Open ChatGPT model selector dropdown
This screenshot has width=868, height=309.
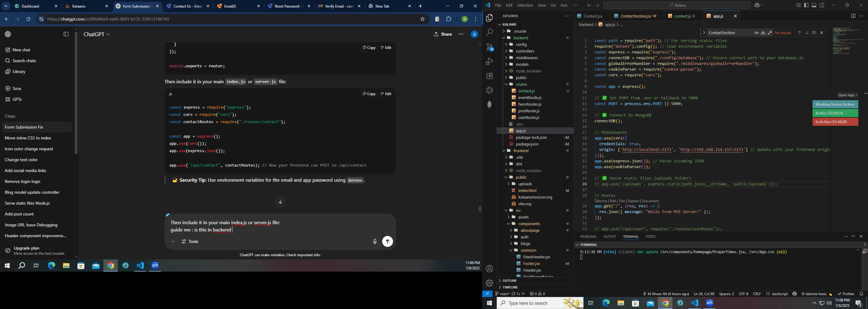[97, 34]
